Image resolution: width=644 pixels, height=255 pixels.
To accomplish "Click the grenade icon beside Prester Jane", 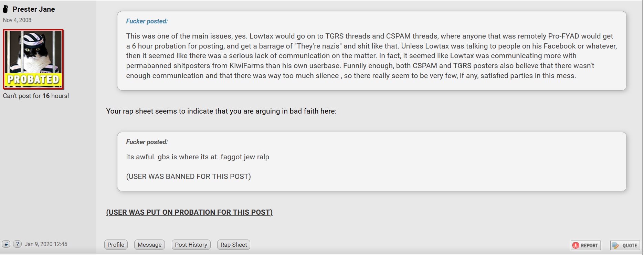I will point(6,9).
